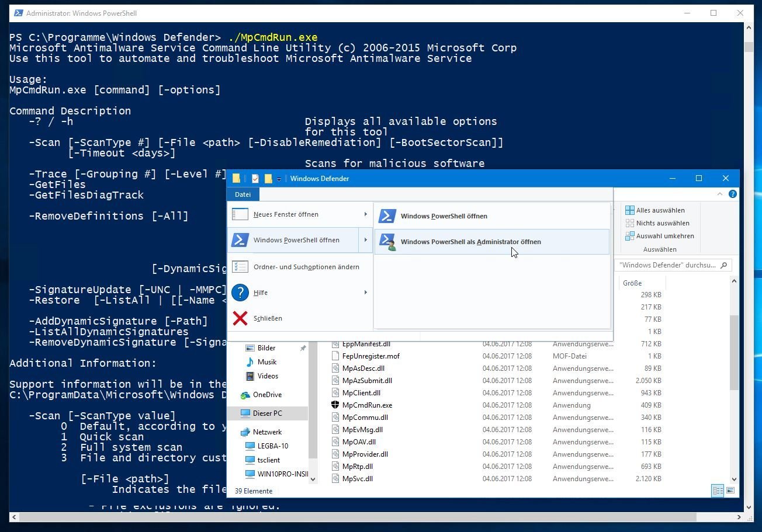Open the quick access toolbar customize dropdown

pyautogui.click(x=279, y=179)
